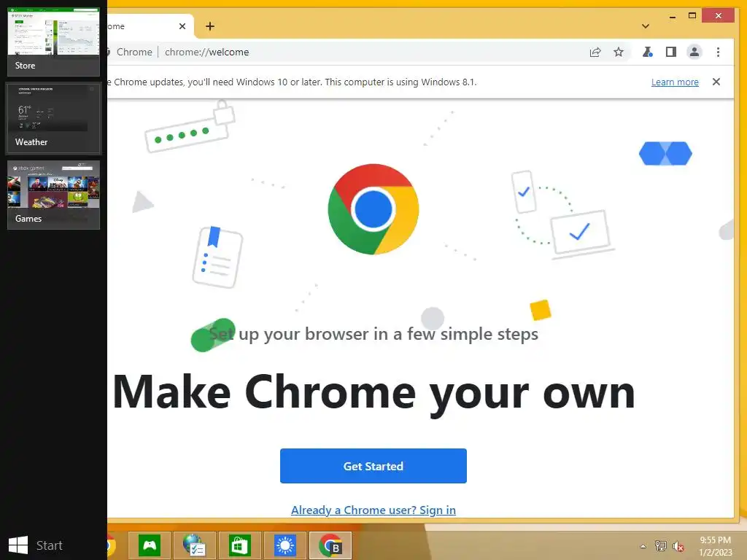The image size is (747, 560).
Task: Select the Chrome Beta taskbar icon
Action: (x=330, y=545)
